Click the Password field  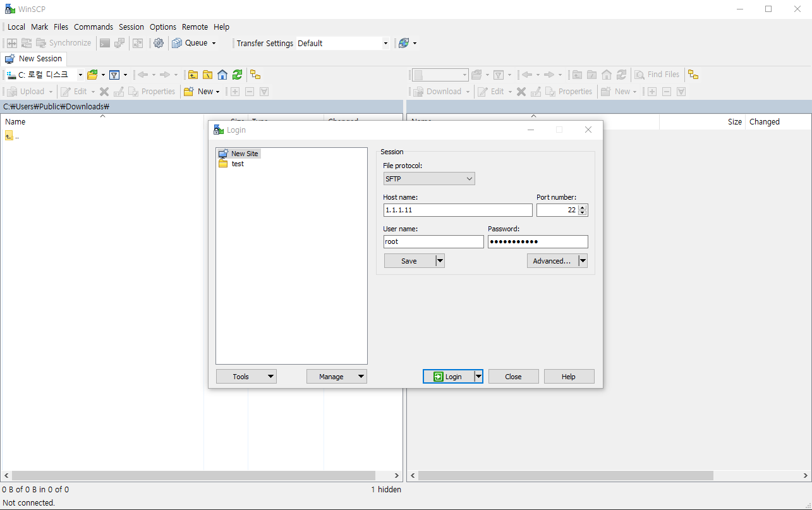pos(538,241)
